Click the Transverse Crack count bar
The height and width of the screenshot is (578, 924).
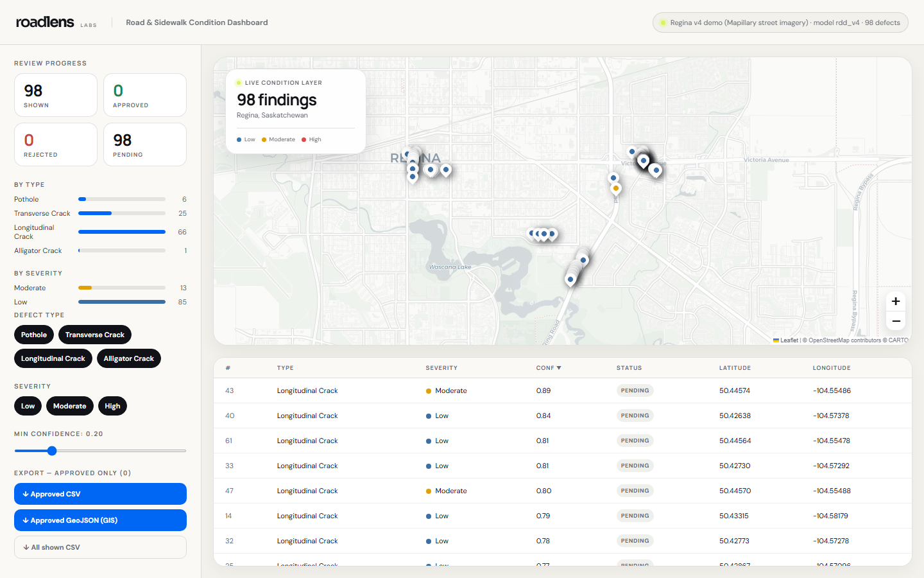[x=122, y=213]
